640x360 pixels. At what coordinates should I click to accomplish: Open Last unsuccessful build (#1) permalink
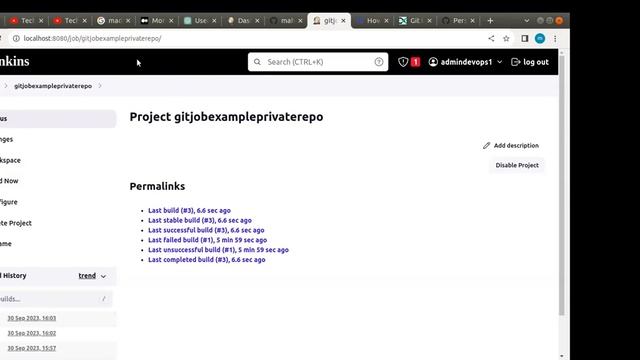pyautogui.click(x=218, y=250)
